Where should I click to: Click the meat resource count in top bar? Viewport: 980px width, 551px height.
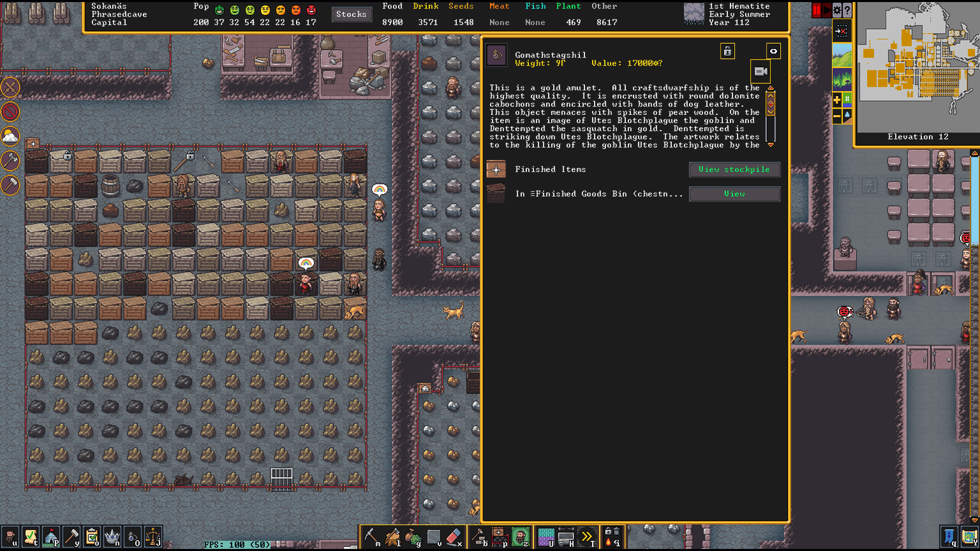click(x=499, y=22)
